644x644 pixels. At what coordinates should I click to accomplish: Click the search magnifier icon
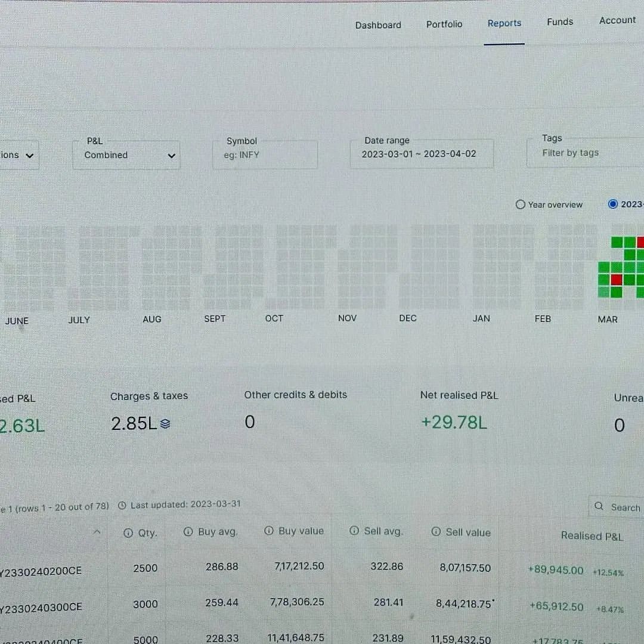click(x=599, y=506)
